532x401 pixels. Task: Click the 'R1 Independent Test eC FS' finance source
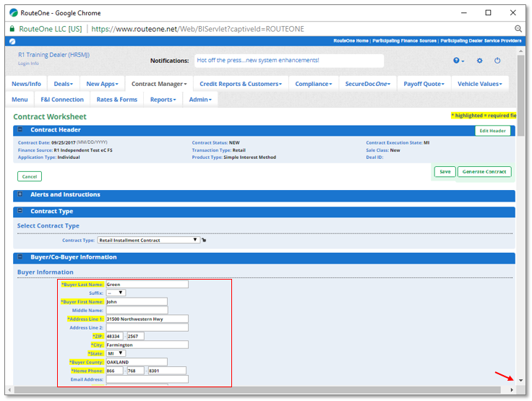[x=83, y=150]
